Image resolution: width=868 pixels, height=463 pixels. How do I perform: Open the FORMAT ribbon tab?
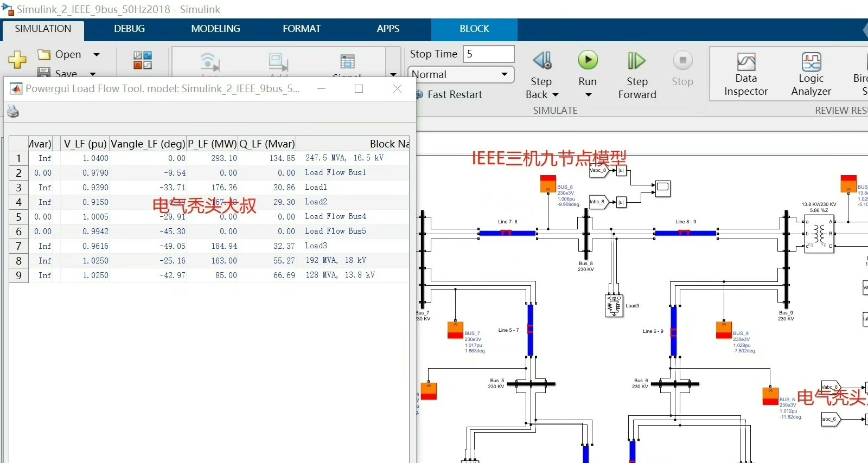pos(302,29)
